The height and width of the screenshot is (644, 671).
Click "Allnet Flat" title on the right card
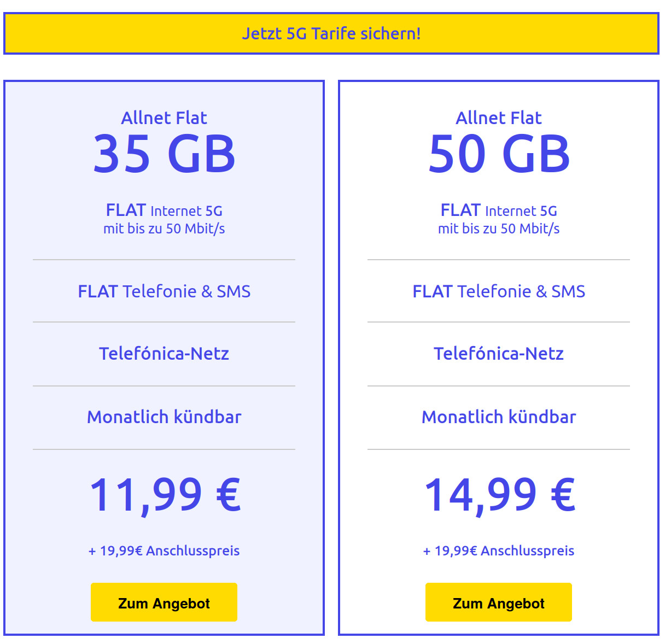click(x=498, y=117)
